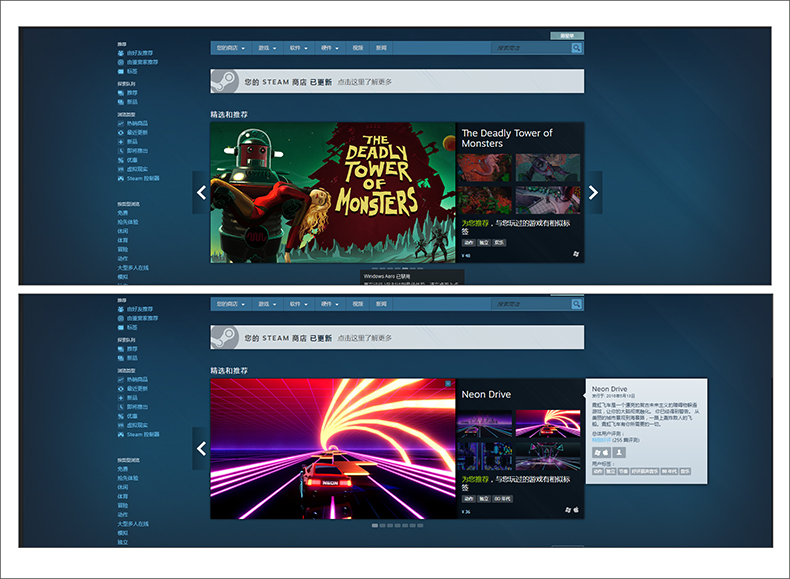Select 视频 tab in upper nav bar

[x=358, y=48]
